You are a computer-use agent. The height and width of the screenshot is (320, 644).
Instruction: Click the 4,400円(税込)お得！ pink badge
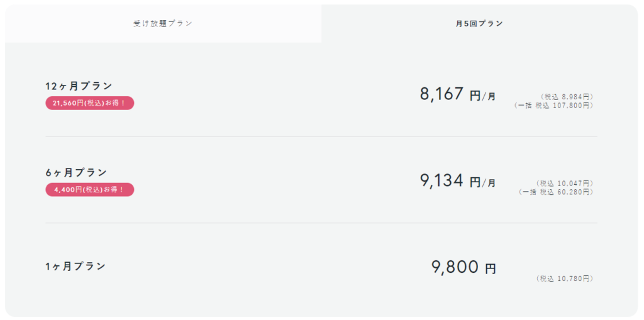[x=89, y=190]
